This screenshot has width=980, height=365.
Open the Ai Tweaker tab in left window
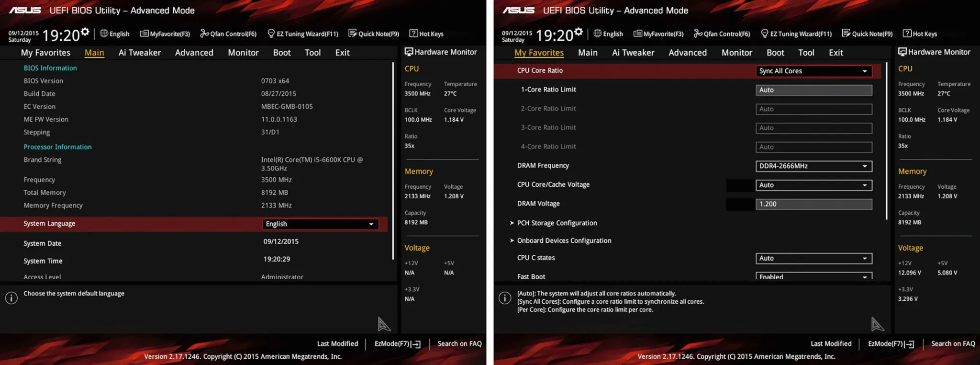(x=140, y=53)
